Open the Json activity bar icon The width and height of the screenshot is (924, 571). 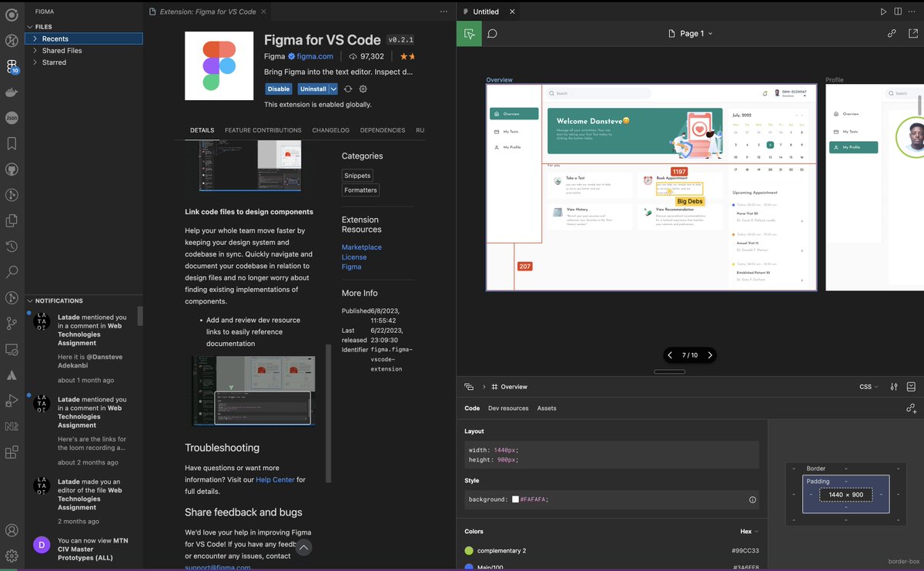coord(12,118)
